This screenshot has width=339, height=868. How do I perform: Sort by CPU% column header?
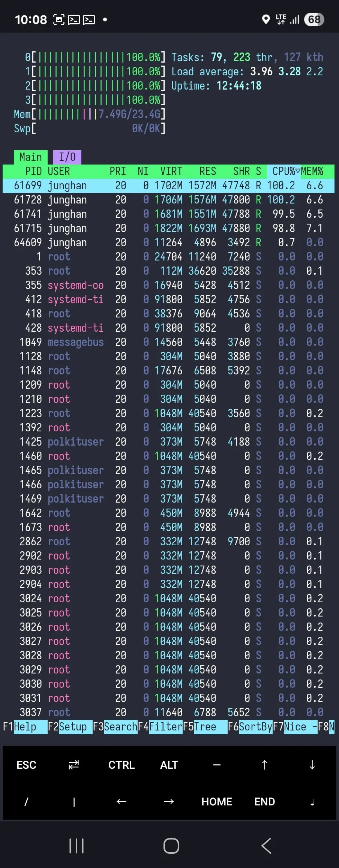click(283, 171)
